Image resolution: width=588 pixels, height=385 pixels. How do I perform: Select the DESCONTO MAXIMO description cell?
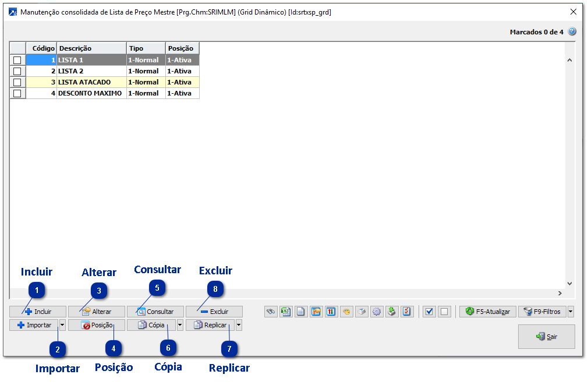coord(91,93)
